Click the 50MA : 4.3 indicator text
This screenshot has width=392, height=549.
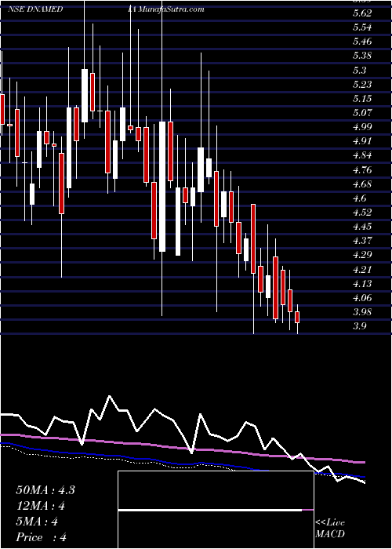tap(45, 490)
